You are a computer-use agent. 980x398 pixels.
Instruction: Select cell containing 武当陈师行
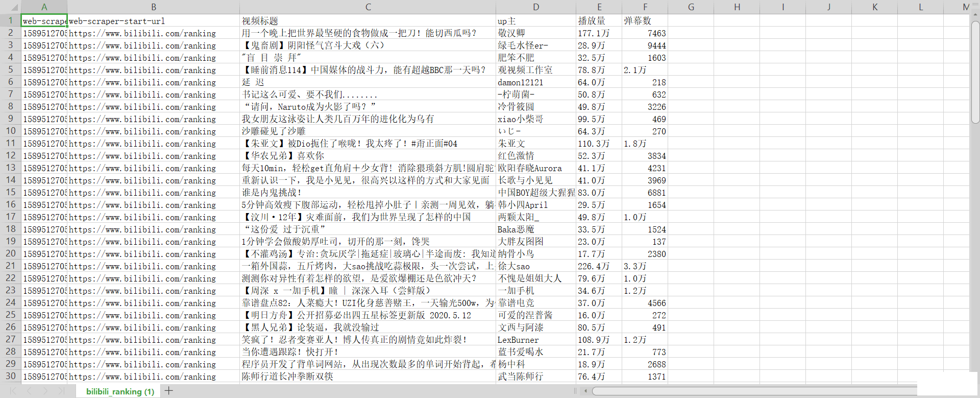pos(536,377)
